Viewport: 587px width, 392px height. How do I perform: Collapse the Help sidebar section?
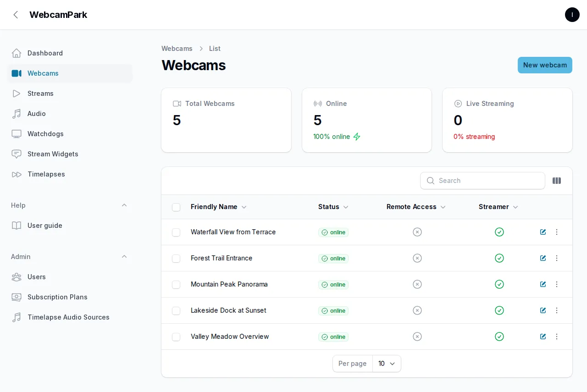[x=124, y=205]
